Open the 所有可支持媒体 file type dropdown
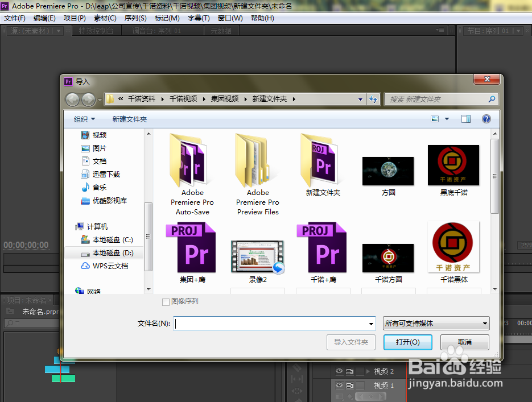The image size is (532, 402). click(x=436, y=324)
